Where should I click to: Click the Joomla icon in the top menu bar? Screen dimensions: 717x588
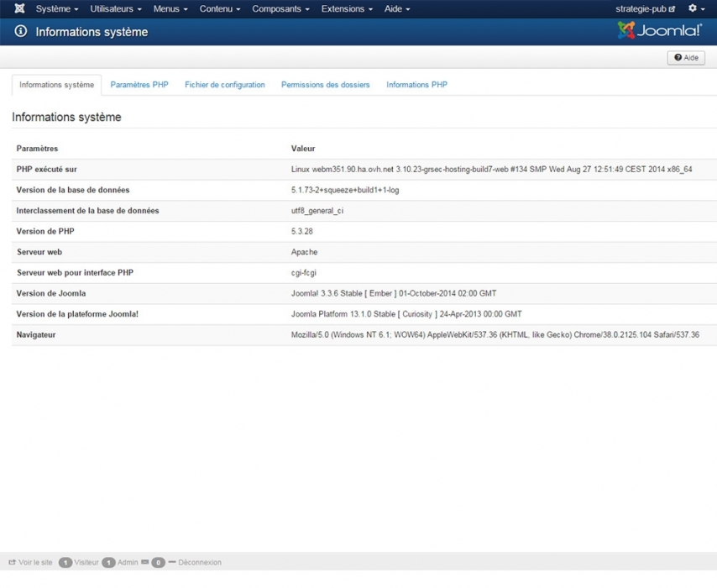click(19, 8)
